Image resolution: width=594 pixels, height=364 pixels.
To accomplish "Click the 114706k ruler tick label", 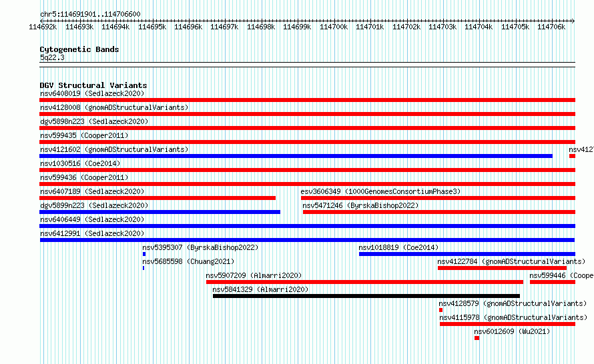I will click(x=551, y=27).
